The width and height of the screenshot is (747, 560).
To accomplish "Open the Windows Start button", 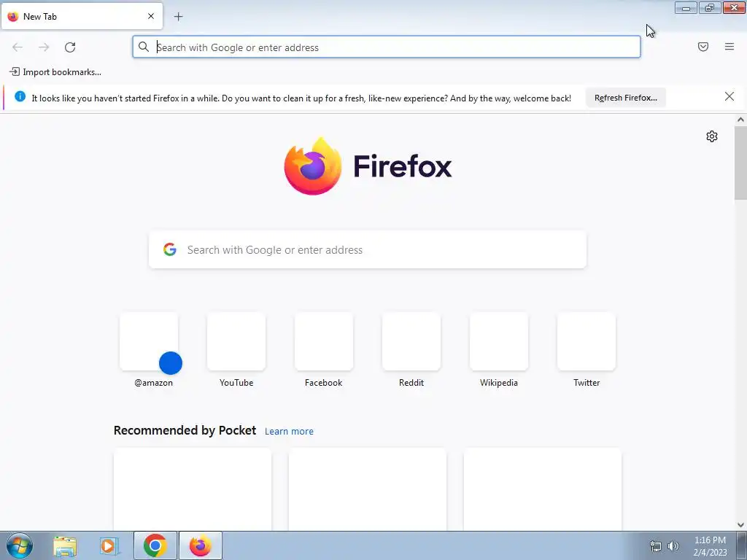I will [x=20, y=545].
